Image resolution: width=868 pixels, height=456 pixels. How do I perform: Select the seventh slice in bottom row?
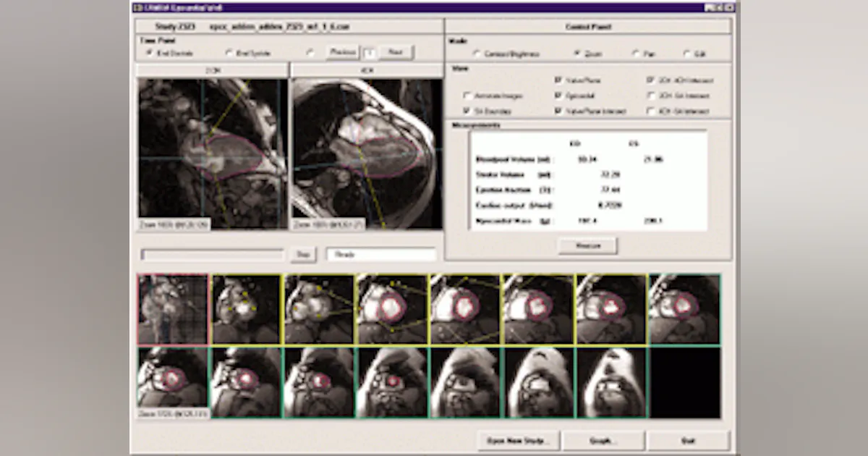(x=611, y=381)
